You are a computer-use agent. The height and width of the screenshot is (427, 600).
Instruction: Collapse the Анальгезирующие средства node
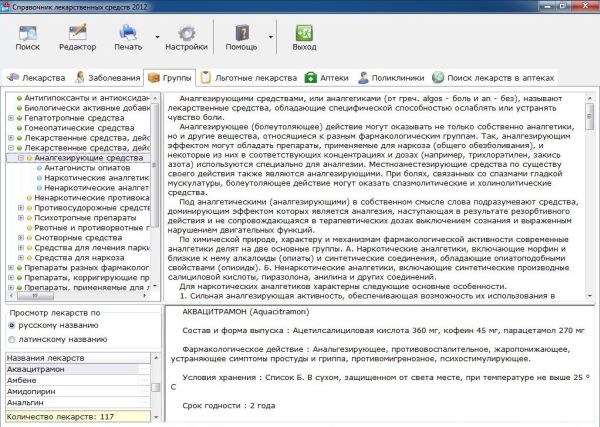click(x=21, y=158)
